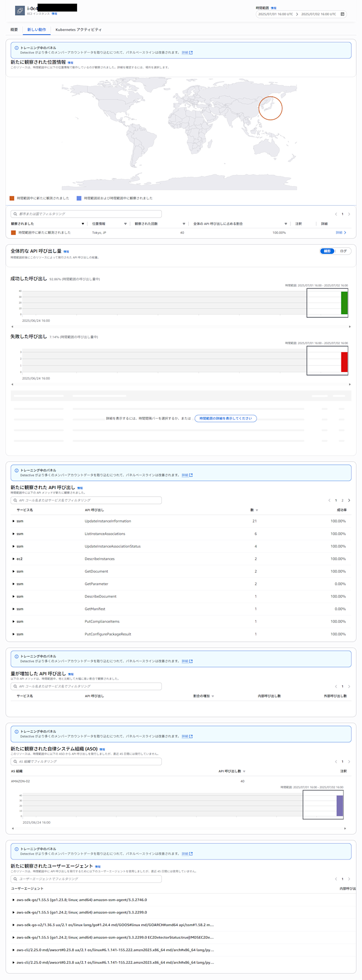Click the left scroll arrow below the 成功した呼び出し chart
Image resolution: width=362 pixels, height=980 pixels.
12,326
